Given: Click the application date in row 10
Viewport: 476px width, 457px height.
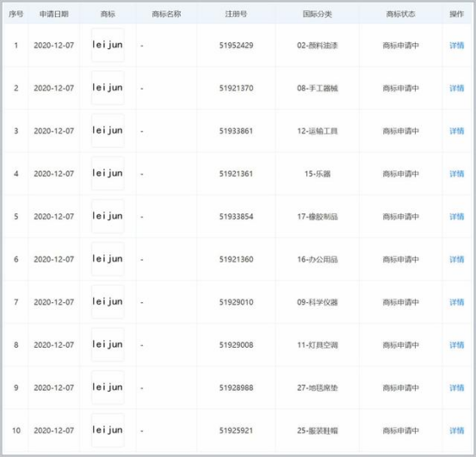Looking at the screenshot, I should 54,430.
